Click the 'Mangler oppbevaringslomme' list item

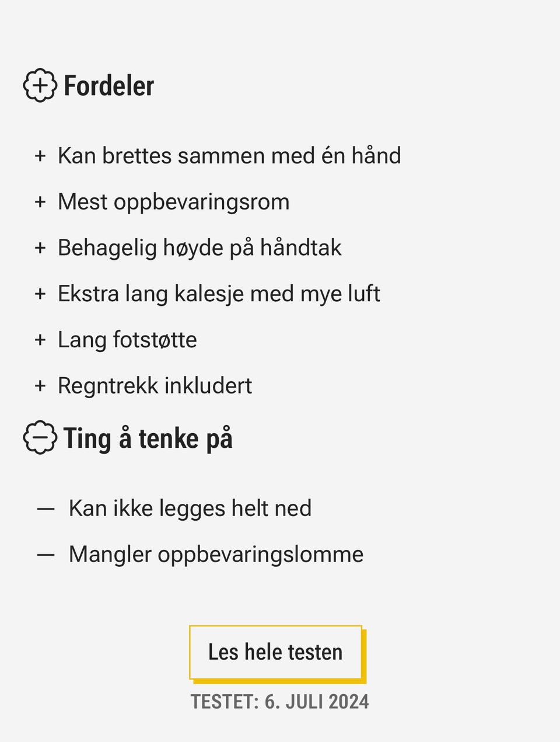click(x=216, y=555)
